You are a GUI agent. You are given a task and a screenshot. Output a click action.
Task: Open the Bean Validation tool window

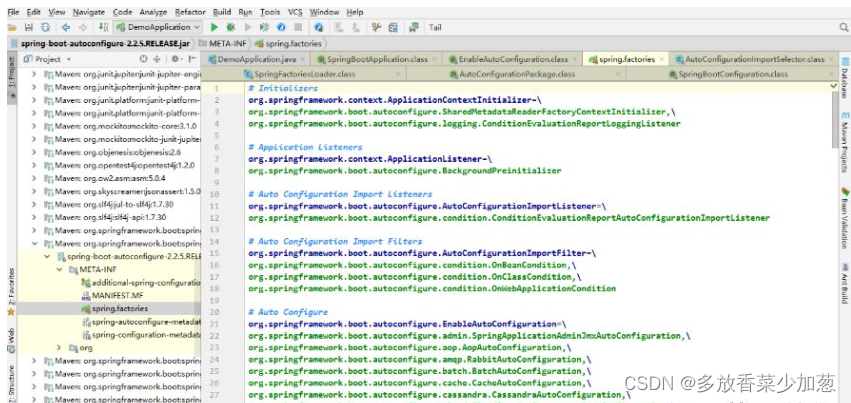coord(844,218)
